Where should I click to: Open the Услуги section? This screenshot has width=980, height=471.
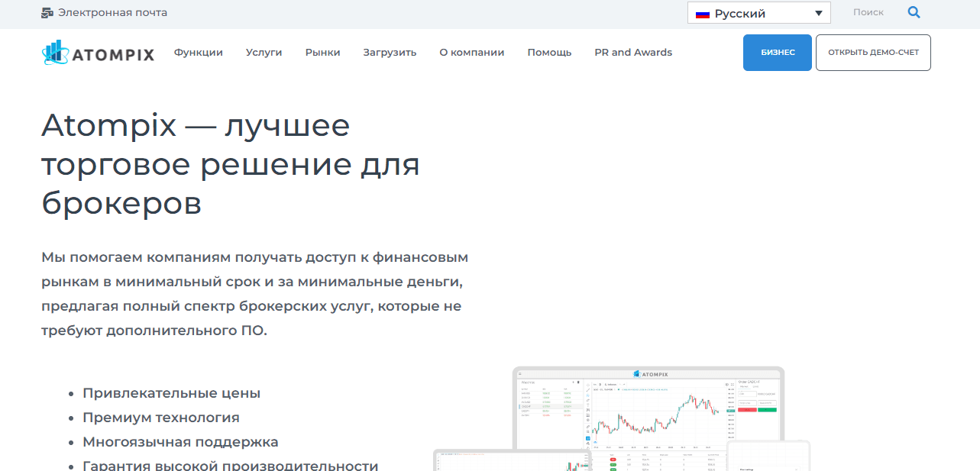click(x=264, y=52)
